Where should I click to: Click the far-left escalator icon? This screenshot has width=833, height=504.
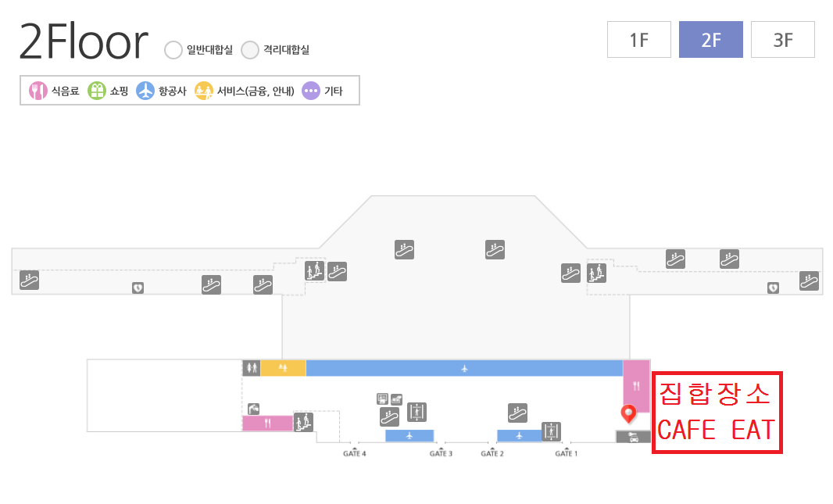(29, 280)
